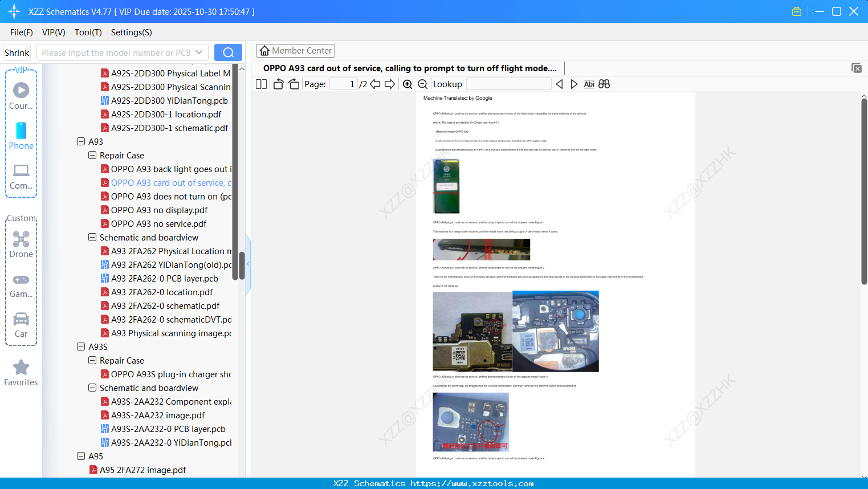Open OPPO A93 back light goes out file
This screenshot has height=489, width=868.
pyautogui.click(x=166, y=169)
